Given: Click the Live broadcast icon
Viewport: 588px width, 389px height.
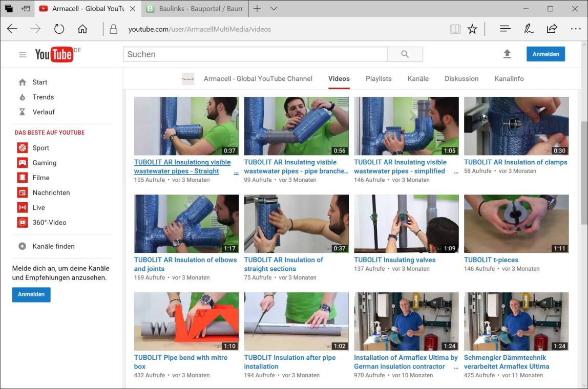Looking at the screenshot, I should 23,207.
